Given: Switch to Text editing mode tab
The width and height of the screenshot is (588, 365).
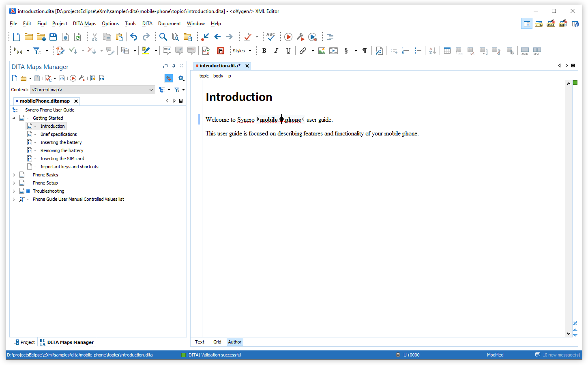Looking at the screenshot, I should [200, 342].
